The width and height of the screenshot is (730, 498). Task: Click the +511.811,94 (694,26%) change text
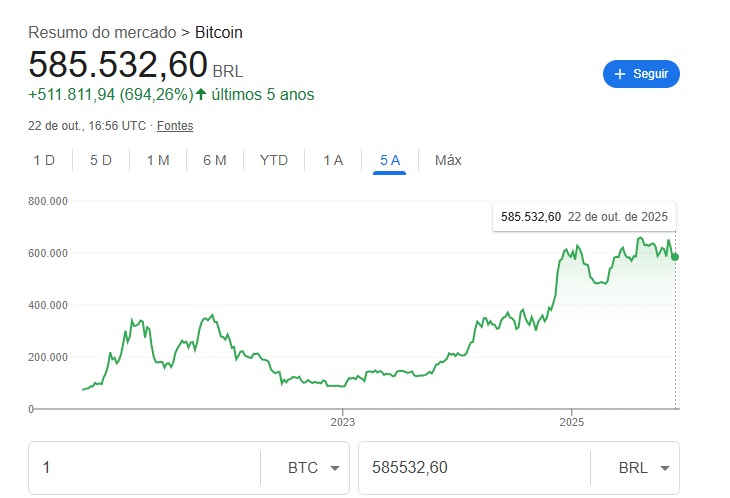(111, 94)
